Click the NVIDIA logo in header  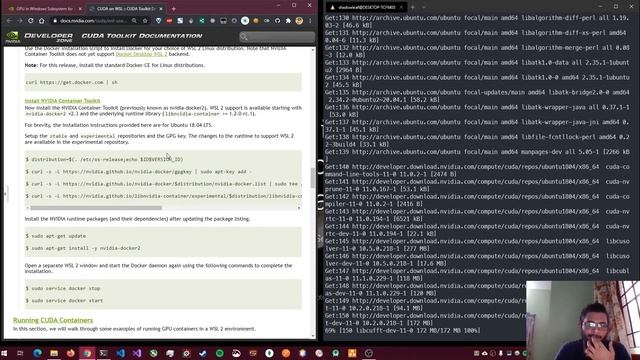(13, 37)
